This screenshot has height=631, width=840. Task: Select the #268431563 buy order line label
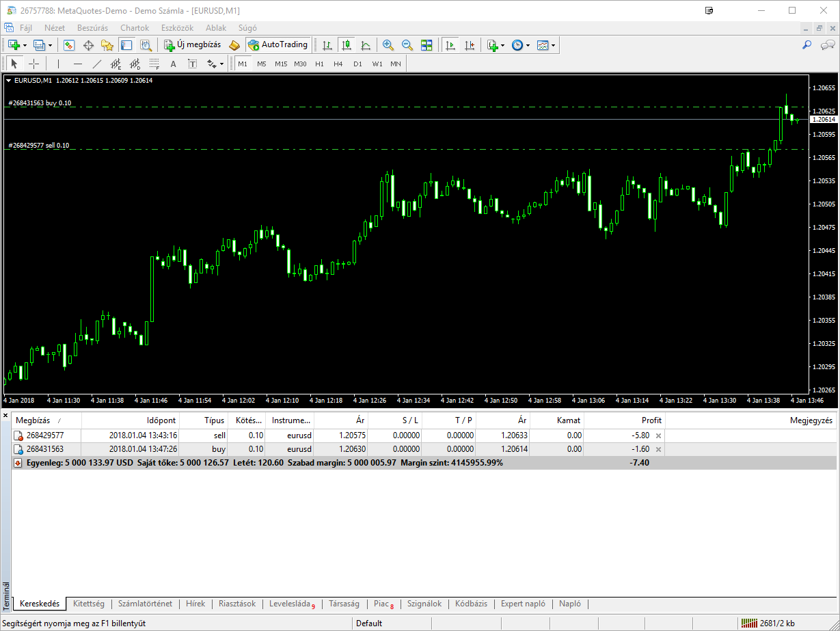point(40,103)
